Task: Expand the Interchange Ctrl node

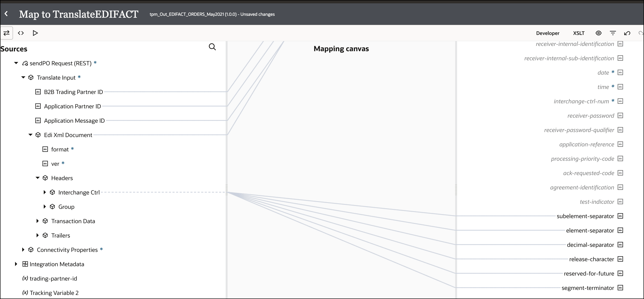Action: point(45,192)
